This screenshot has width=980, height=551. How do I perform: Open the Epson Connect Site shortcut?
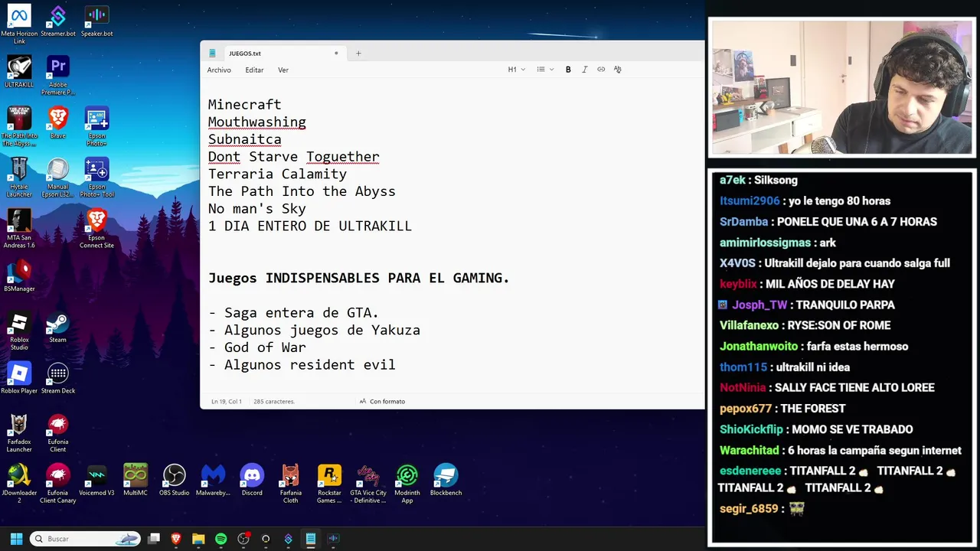pos(96,228)
